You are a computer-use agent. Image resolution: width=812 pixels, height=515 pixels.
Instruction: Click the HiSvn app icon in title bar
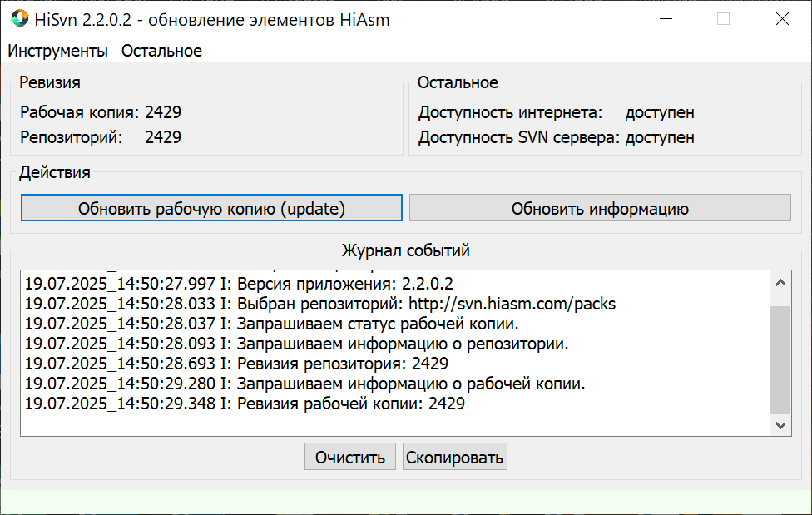click(x=19, y=18)
